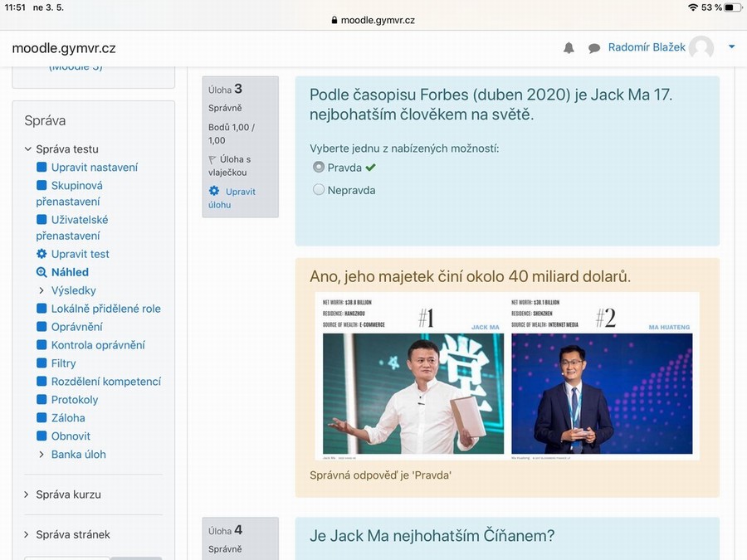Collapse the Správa testu section
The image size is (747, 560).
pos(28,149)
